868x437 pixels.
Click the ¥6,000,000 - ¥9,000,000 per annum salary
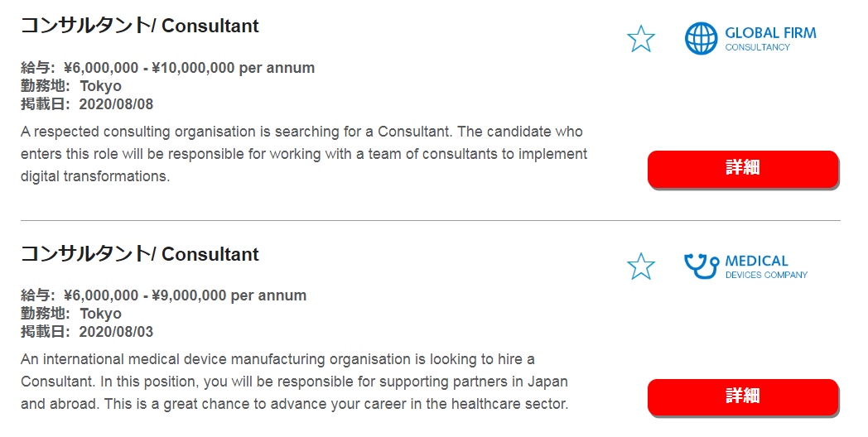tap(185, 295)
